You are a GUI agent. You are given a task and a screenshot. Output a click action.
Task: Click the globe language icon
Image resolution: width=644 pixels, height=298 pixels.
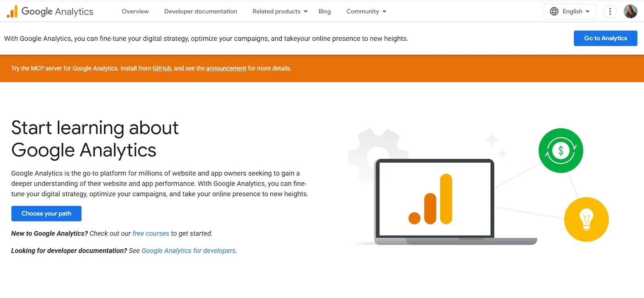coord(554,11)
